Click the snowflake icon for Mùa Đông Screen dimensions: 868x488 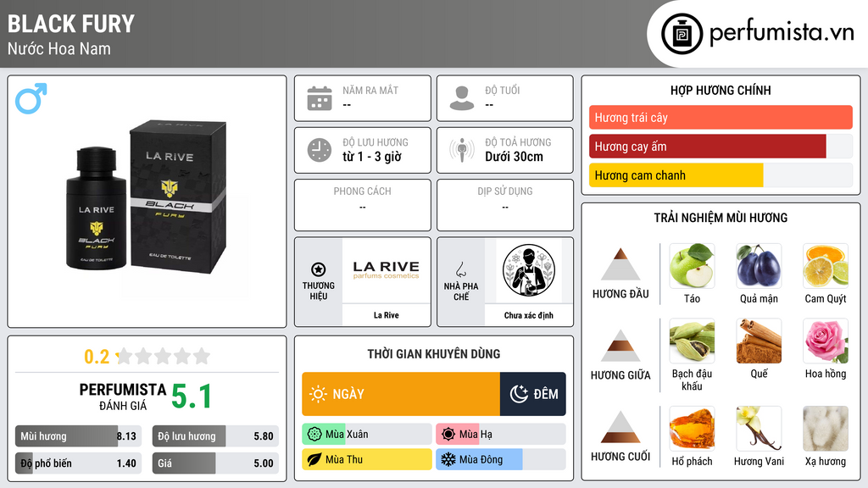[x=448, y=459]
